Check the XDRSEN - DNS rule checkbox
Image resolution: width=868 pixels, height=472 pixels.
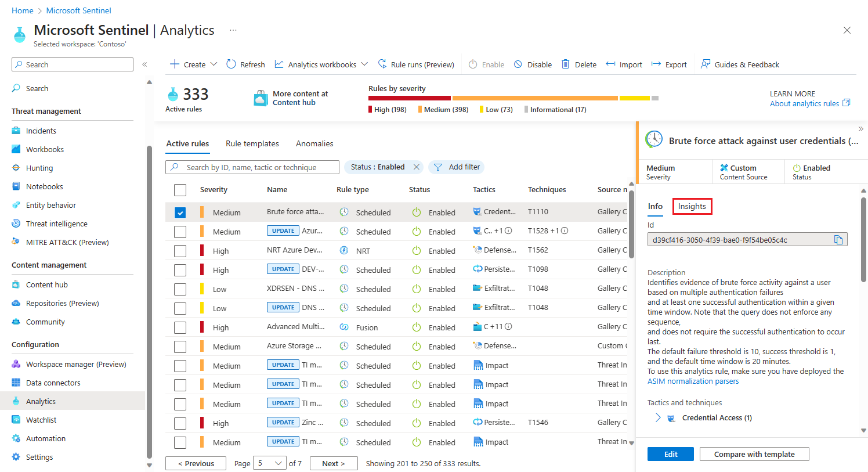pyautogui.click(x=180, y=289)
